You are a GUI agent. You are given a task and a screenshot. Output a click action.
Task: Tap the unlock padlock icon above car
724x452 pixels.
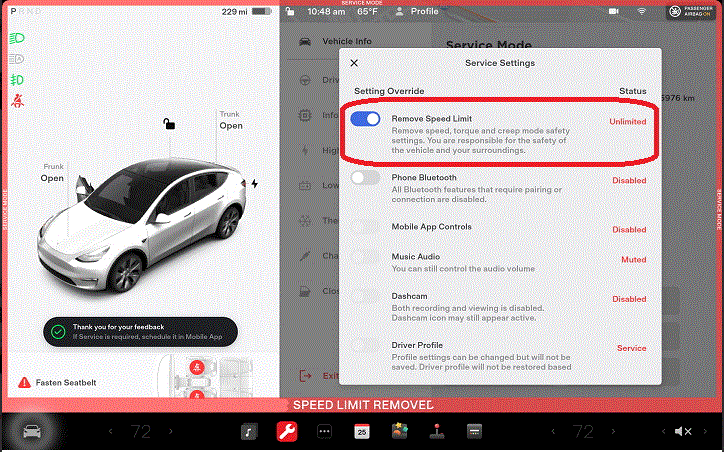tap(170, 124)
